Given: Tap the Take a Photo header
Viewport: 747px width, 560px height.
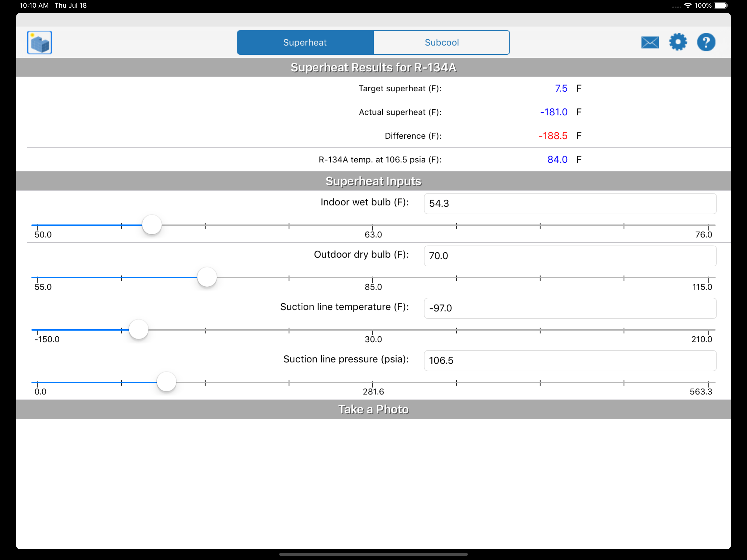Looking at the screenshot, I should [x=373, y=409].
